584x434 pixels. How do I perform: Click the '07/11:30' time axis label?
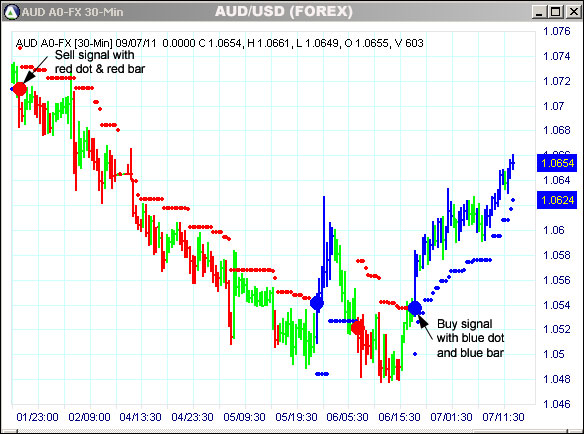click(x=503, y=417)
